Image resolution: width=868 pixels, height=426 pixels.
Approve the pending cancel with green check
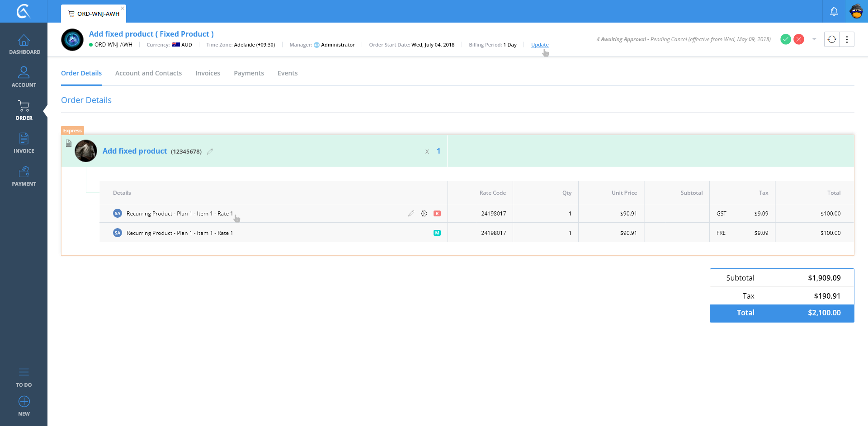(786, 39)
